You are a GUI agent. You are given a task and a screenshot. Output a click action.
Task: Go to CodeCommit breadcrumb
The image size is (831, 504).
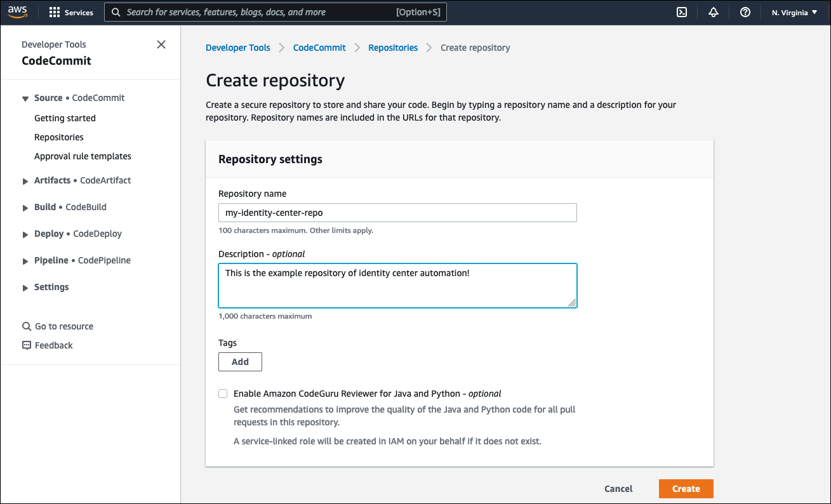[x=319, y=48]
